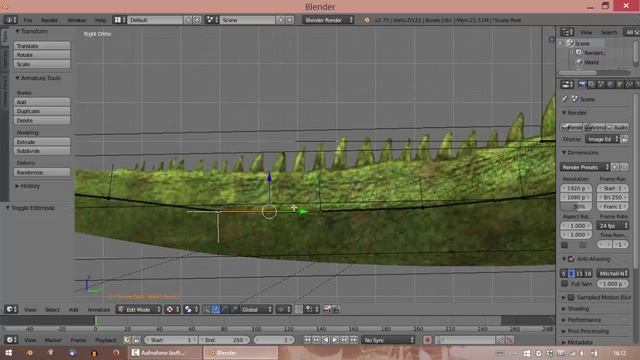Jump to the end frame in the timeline
The width and height of the screenshot is (640, 360).
point(354,340)
